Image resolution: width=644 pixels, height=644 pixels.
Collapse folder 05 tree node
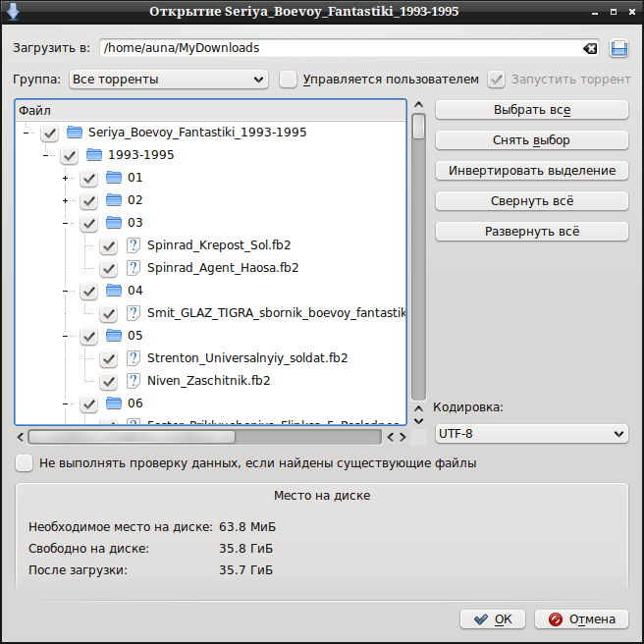(66, 336)
